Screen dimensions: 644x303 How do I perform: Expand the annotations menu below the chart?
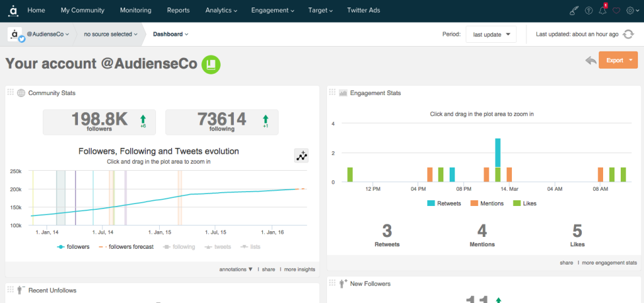pos(236,269)
